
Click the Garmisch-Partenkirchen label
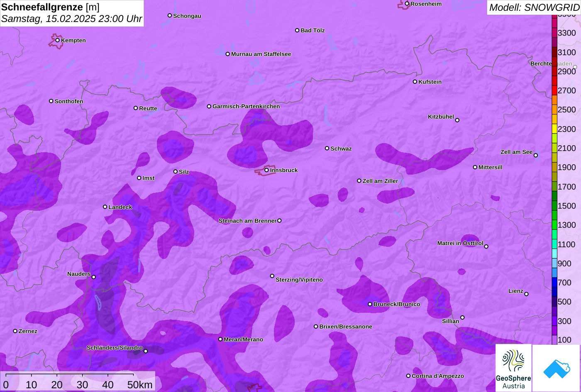[x=246, y=106]
